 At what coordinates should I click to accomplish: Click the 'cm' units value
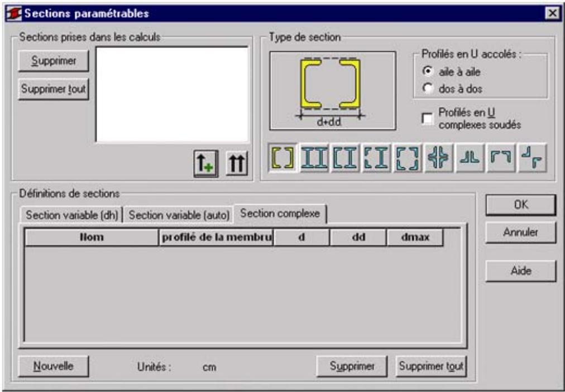pyautogui.click(x=209, y=367)
